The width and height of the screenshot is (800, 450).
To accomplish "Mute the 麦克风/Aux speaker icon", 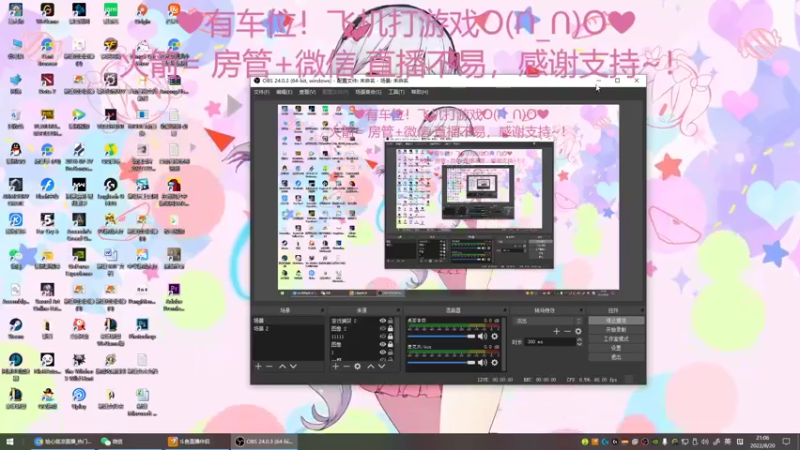I will [482, 363].
